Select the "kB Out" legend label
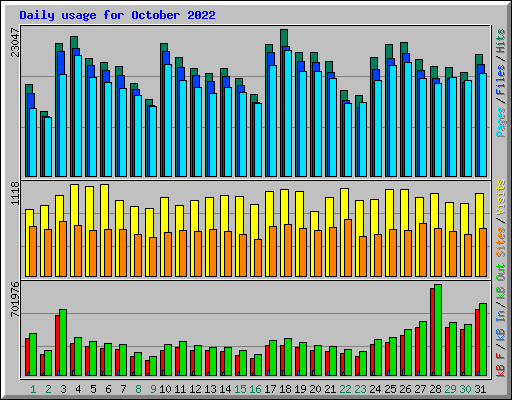Viewport: 512px width, 400px height. click(501, 281)
